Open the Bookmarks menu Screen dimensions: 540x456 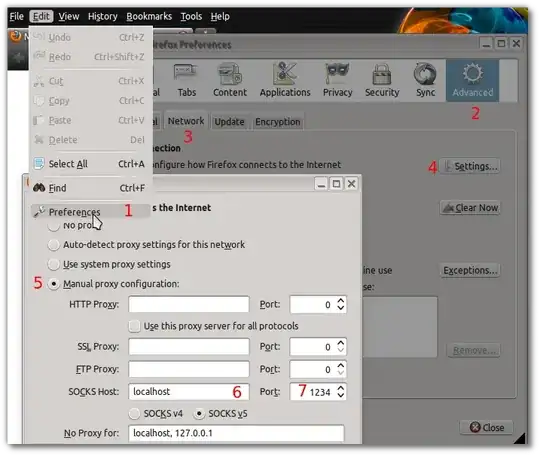[x=149, y=16]
